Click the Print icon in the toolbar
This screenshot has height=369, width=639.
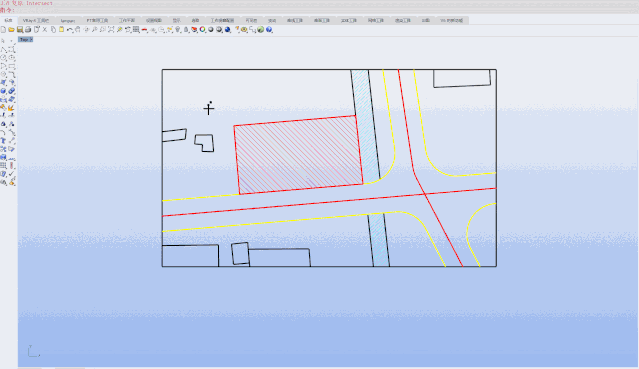point(28,30)
